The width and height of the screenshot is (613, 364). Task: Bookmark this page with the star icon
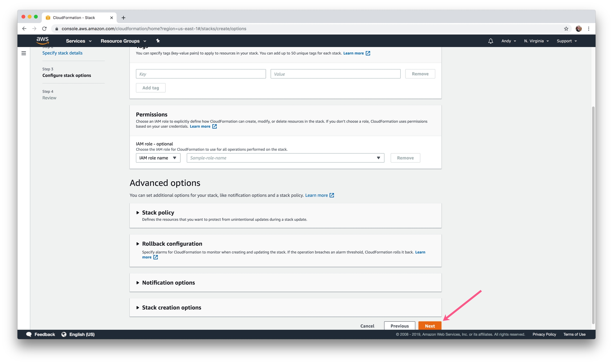coord(566,29)
